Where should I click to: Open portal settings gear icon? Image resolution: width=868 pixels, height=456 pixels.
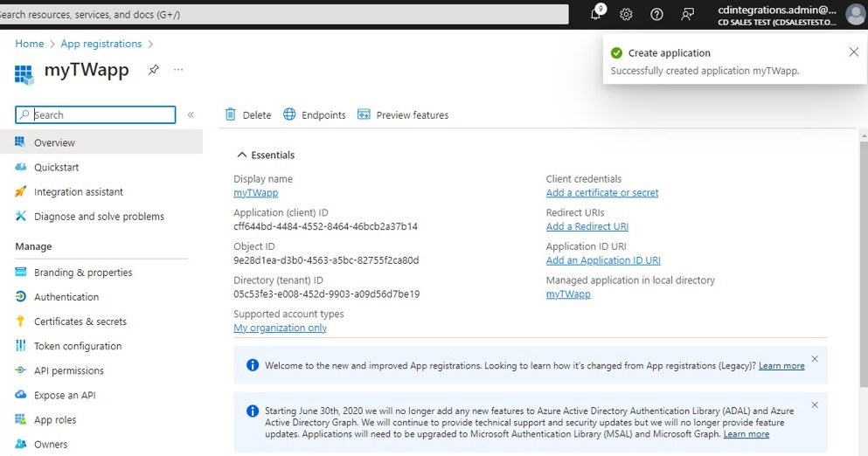tap(626, 14)
